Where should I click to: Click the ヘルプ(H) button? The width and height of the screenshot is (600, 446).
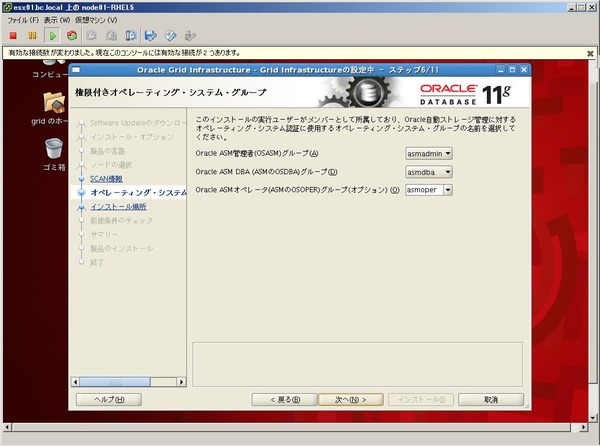pyautogui.click(x=109, y=399)
